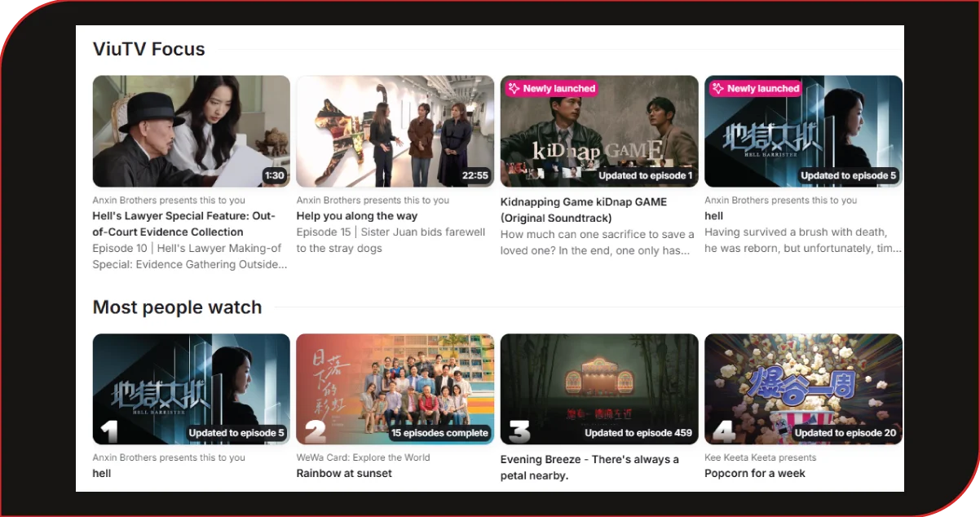980x517 pixels.
Task: Click the Updated to episode 1 label
Action: pos(646,175)
